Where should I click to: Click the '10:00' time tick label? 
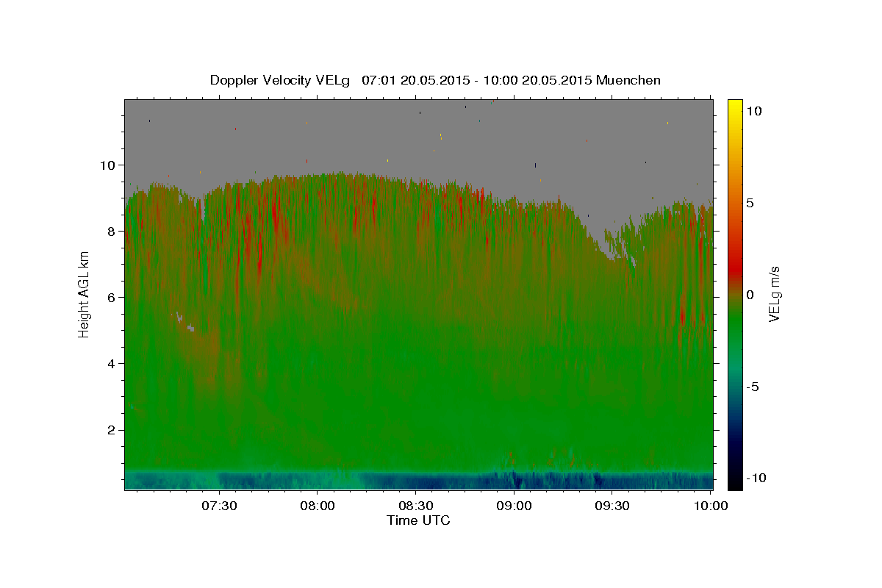711,506
